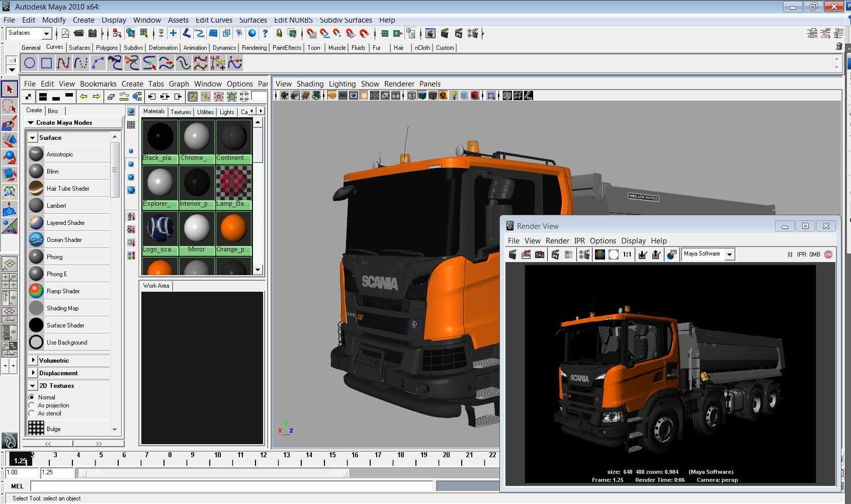The width and height of the screenshot is (851, 504).
Task: Click the Blinn shader sphere icon
Action: pos(36,172)
